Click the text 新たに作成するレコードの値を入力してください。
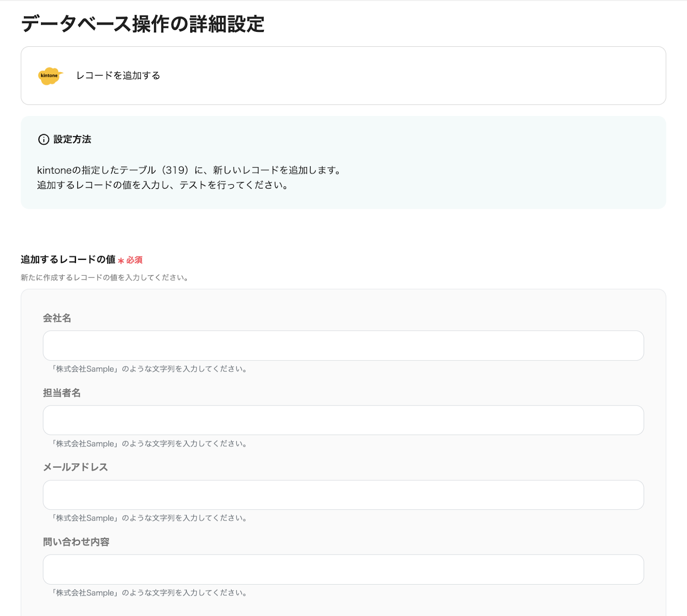The height and width of the screenshot is (616, 687). coord(105,278)
